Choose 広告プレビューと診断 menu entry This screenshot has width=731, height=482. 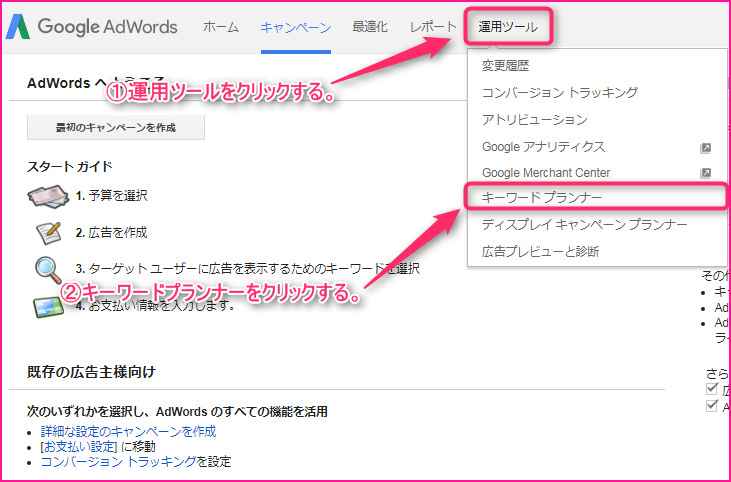(x=540, y=252)
